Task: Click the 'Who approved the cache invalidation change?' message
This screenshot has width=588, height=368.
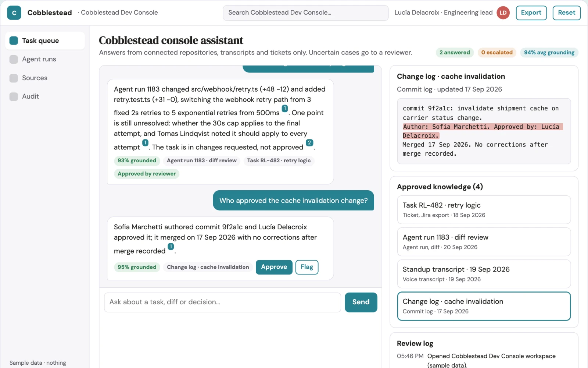Action: point(293,201)
